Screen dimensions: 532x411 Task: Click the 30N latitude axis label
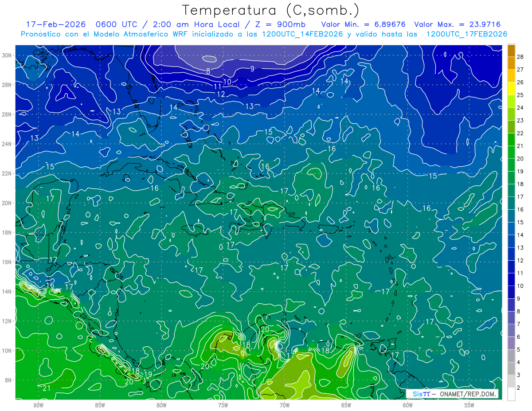pyautogui.click(x=6, y=55)
